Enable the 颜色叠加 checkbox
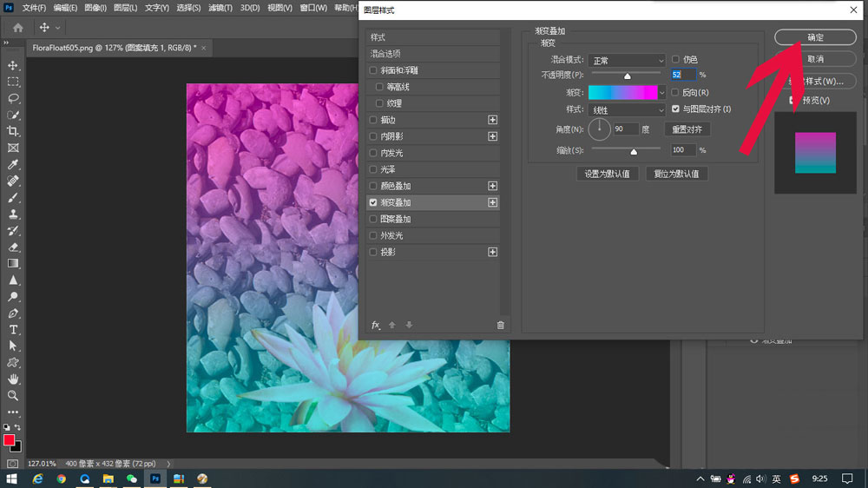The height and width of the screenshot is (488, 868). coord(373,186)
